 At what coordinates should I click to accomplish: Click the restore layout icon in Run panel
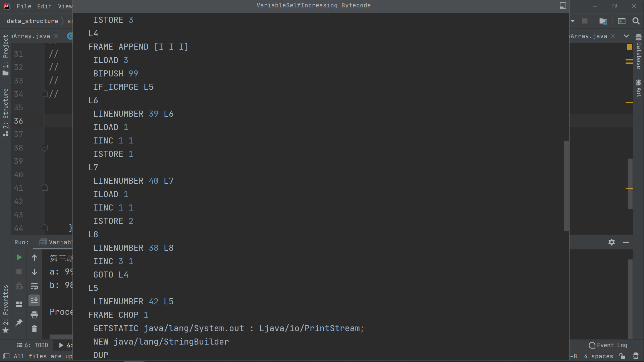[19, 304]
